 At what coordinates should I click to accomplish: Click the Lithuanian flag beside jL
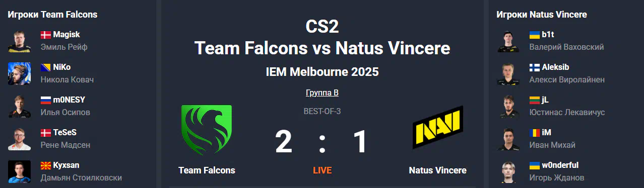535,100
